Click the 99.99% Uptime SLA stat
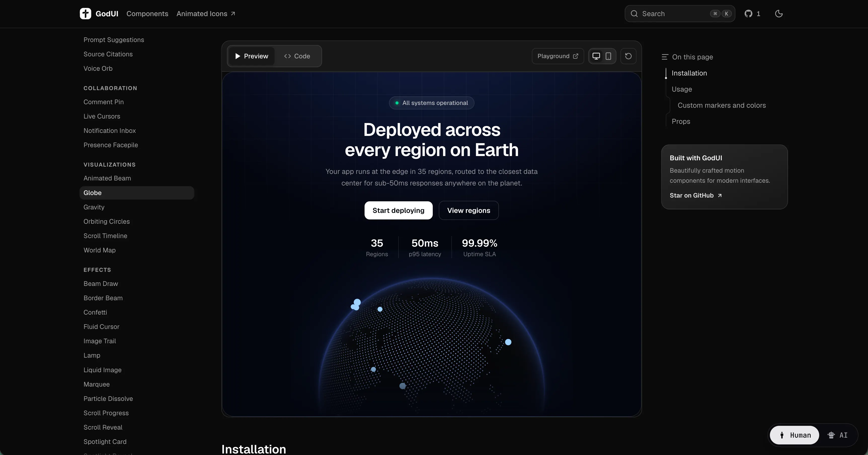The image size is (868, 455). (479, 247)
